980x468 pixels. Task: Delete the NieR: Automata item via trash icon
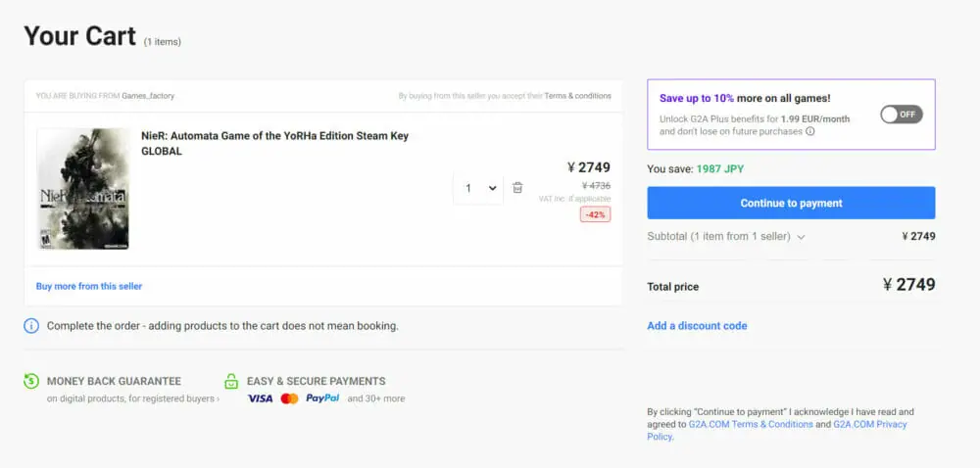click(517, 188)
